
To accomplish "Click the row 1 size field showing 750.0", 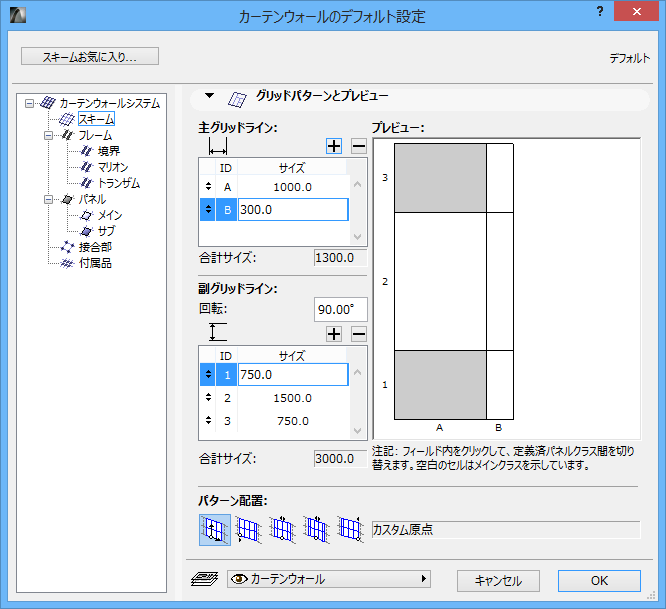I will point(293,375).
